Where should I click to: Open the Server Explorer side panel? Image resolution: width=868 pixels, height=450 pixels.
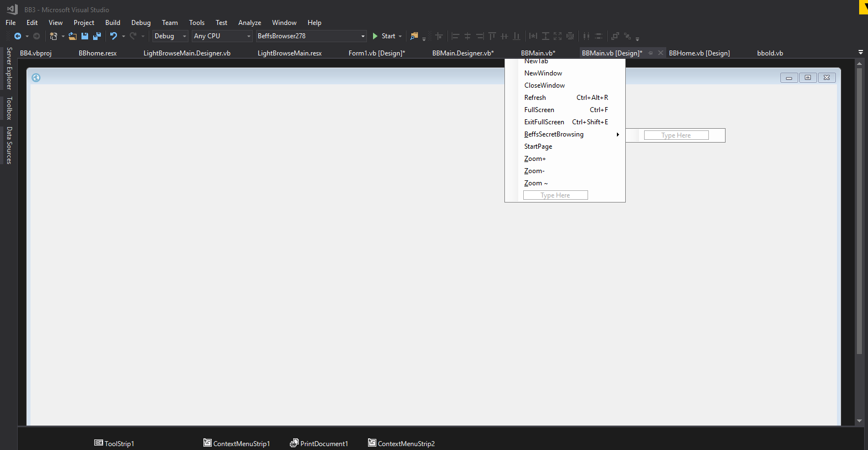coord(9,68)
